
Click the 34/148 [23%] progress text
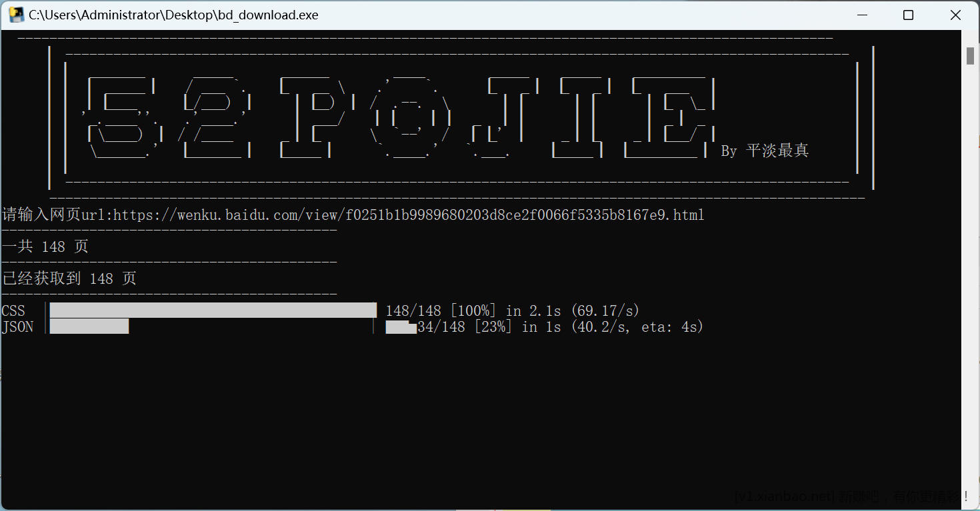click(x=464, y=327)
